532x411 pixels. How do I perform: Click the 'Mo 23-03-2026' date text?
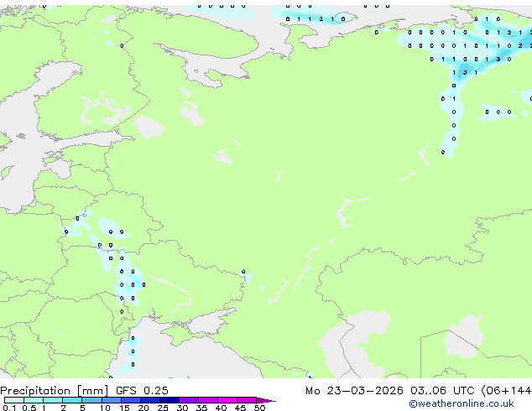(x=354, y=391)
